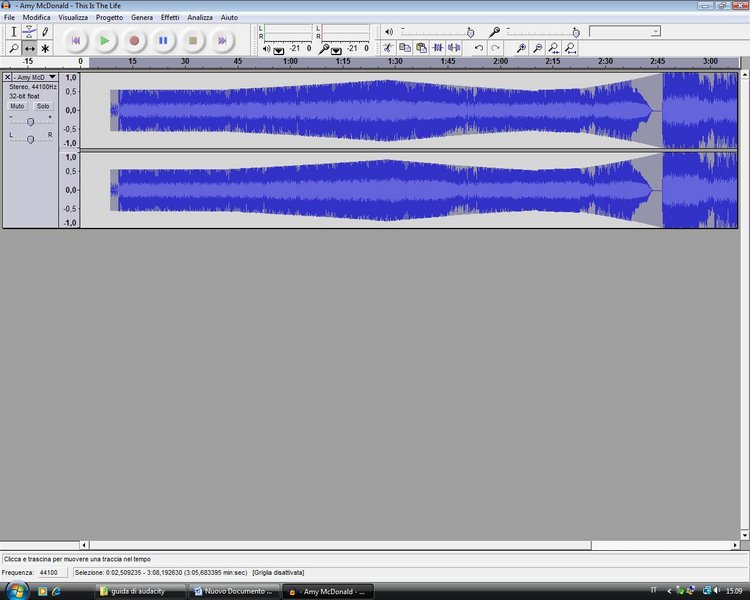Pause playback
The height and width of the screenshot is (600, 750).
pyautogui.click(x=163, y=41)
